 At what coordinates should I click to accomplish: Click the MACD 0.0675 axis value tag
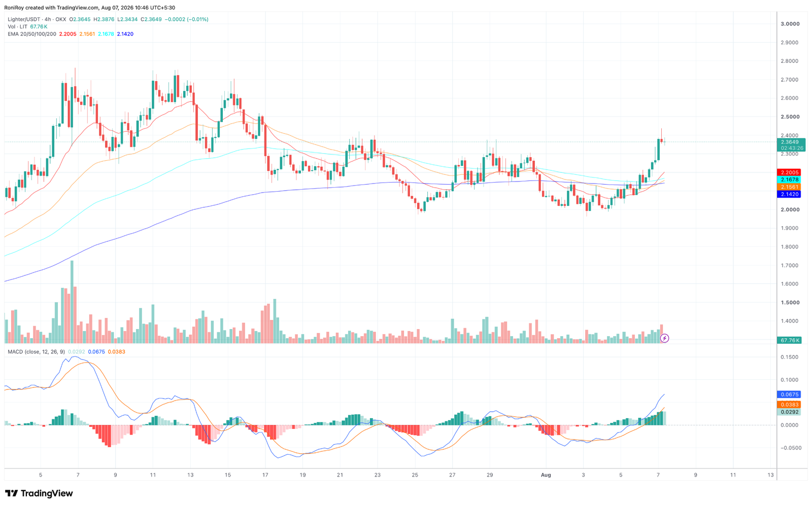click(x=789, y=394)
